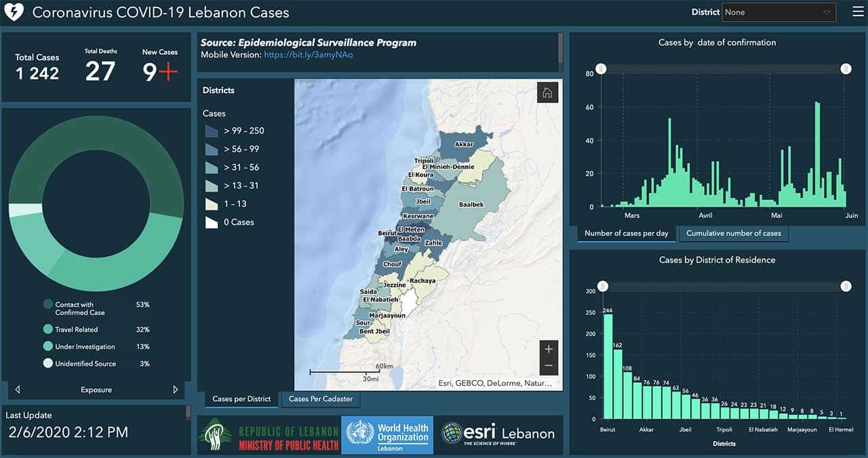
Task: Zoom in on the map
Action: [549, 349]
